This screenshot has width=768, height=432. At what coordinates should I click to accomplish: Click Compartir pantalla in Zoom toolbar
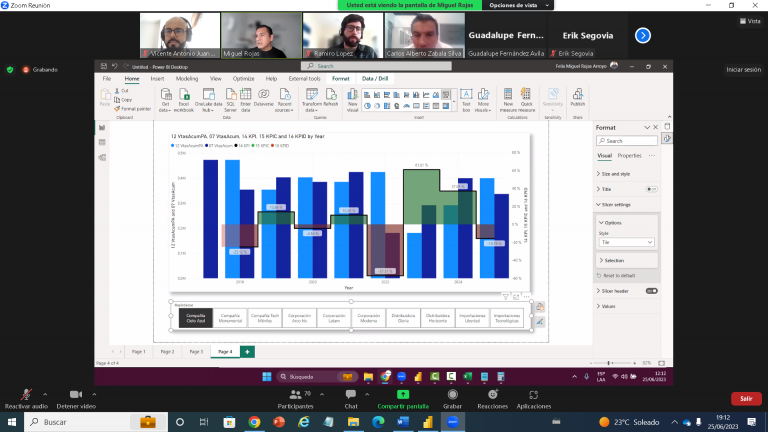[x=404, y=400]
